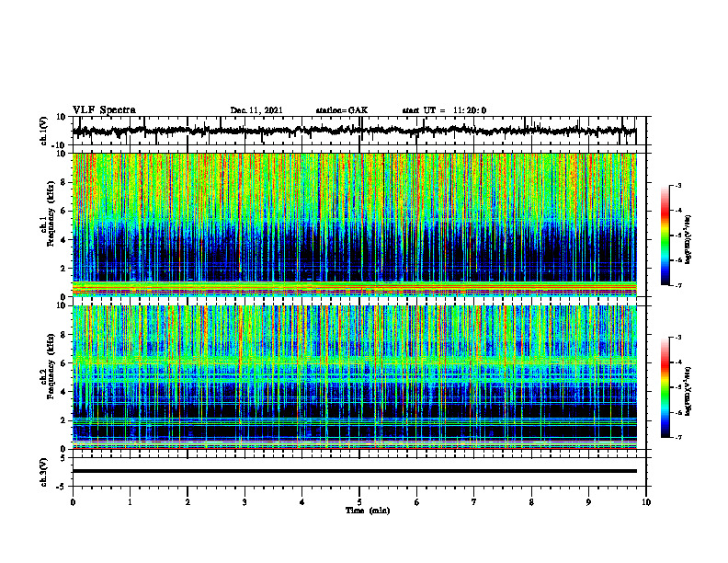Click the 'ch.1(V)' waveform axis label
Screen dimensions: 728x563
coord(44,131)
